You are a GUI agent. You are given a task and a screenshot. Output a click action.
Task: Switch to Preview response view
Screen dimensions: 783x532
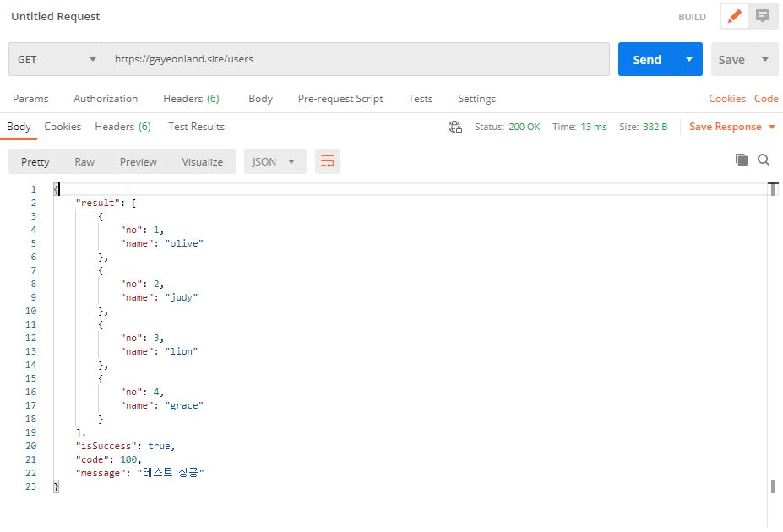(x=138, y=161)
